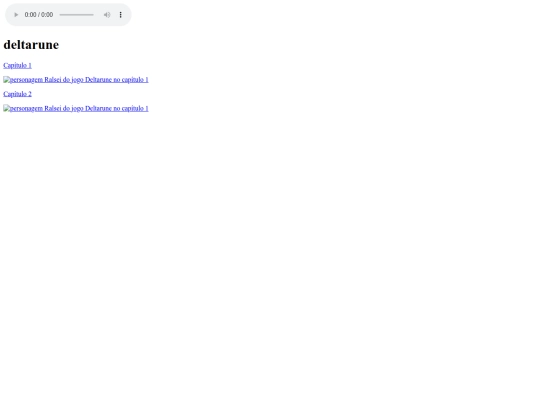This screenshot has width=540, height=405.
Task: Click the audio progress slider track
Action: click(x=76, y=15)
